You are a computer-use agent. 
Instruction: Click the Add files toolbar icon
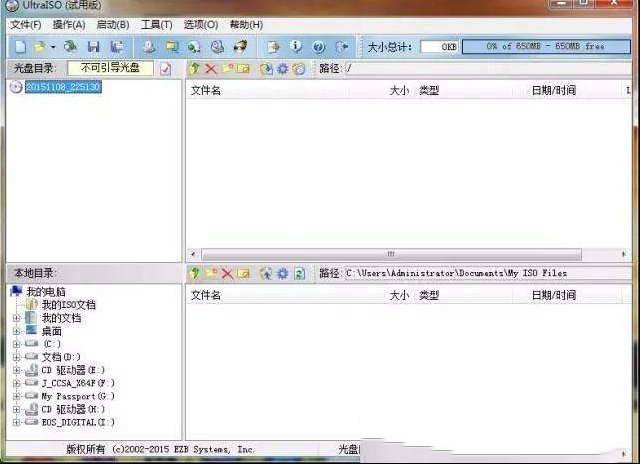point(273,47)
